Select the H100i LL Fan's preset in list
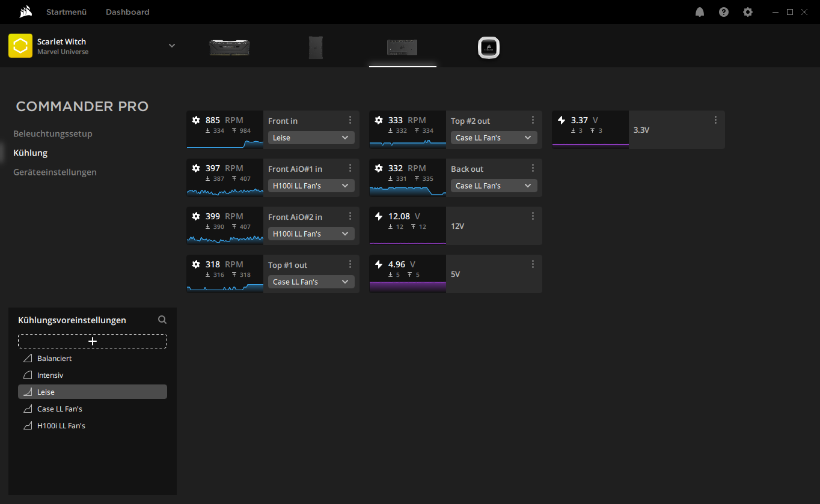 click(x=93, y=425)
